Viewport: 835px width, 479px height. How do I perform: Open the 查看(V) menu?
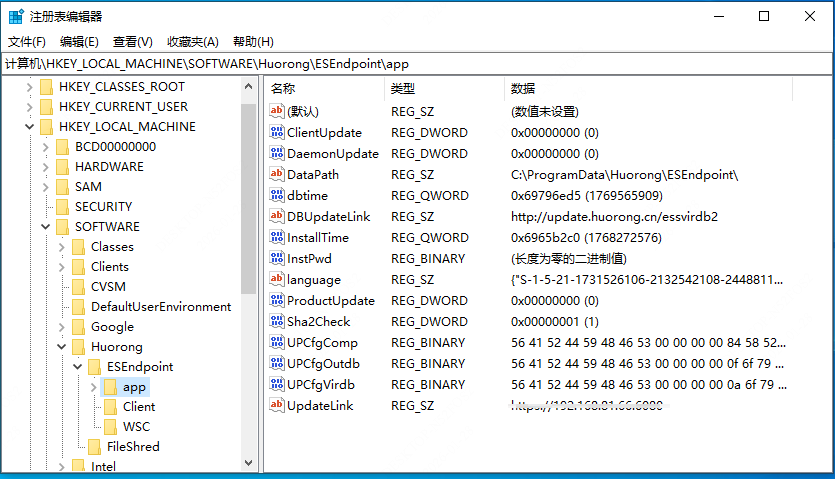point(133,42)
